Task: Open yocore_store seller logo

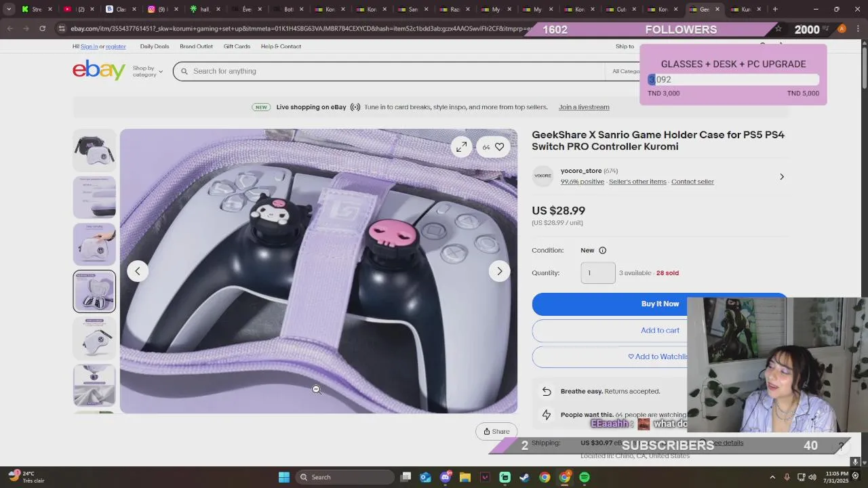Action: pos(542,176)
